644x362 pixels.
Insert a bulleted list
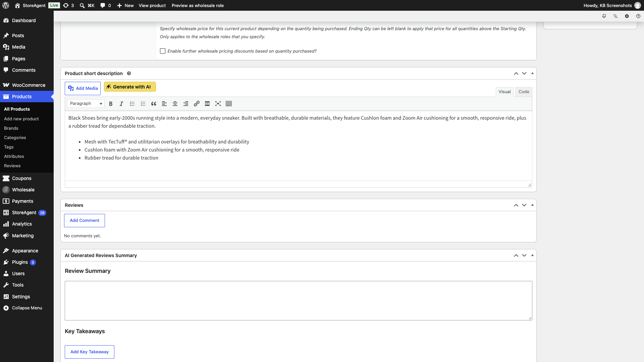132,104
